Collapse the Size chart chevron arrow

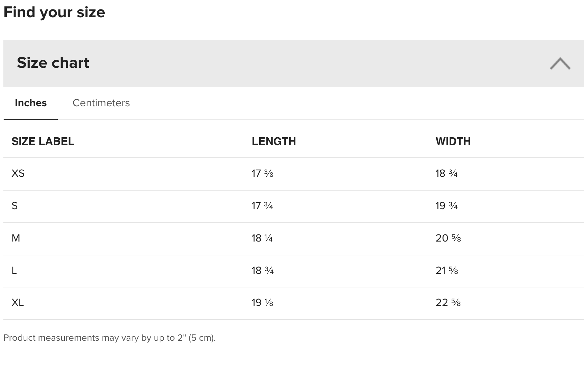(x=560, y=63)
